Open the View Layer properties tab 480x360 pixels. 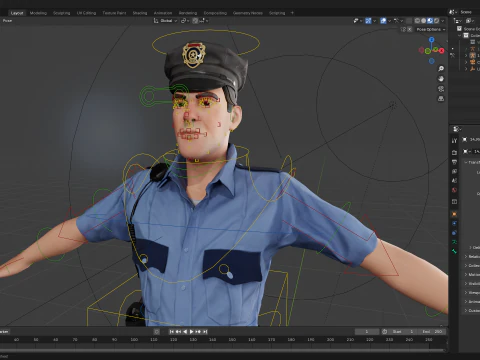(x=454, y=171)
